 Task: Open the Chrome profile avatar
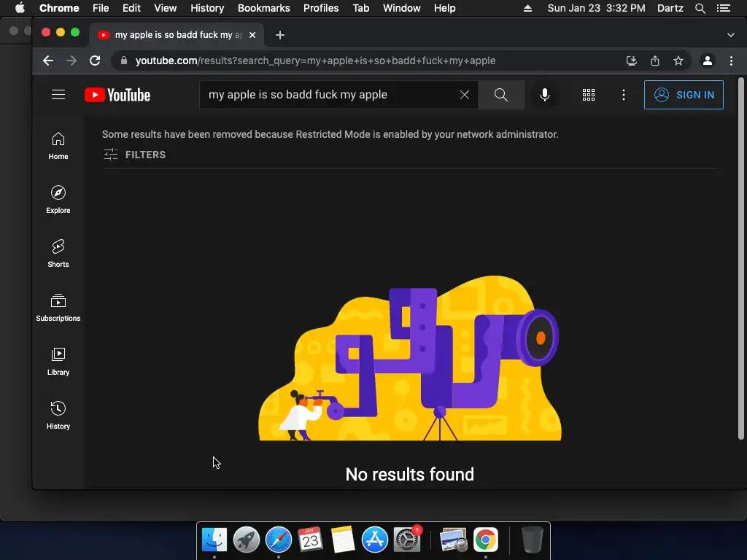point(708,61)
